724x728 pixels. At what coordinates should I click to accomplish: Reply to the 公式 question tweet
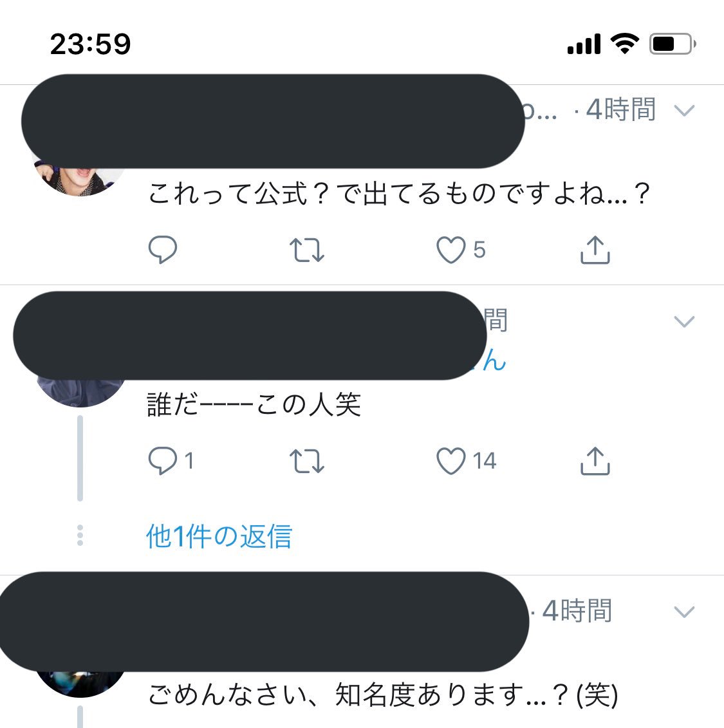162,250
